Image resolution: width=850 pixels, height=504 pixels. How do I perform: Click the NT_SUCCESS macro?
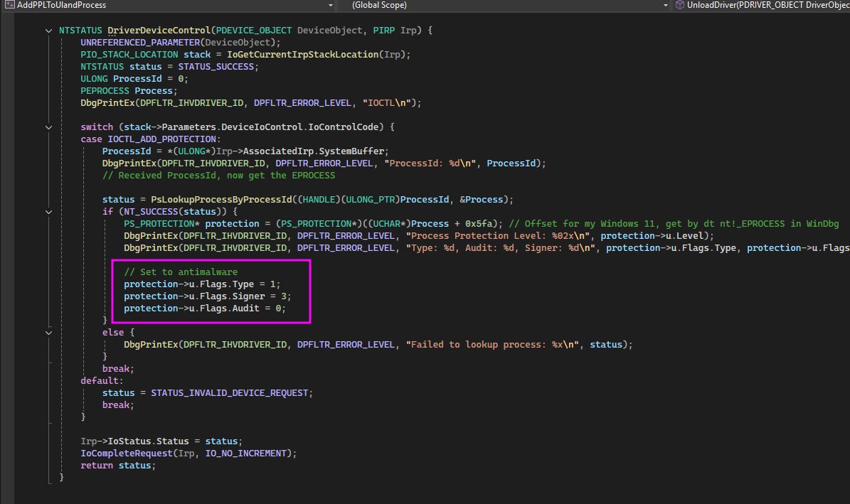151,211
